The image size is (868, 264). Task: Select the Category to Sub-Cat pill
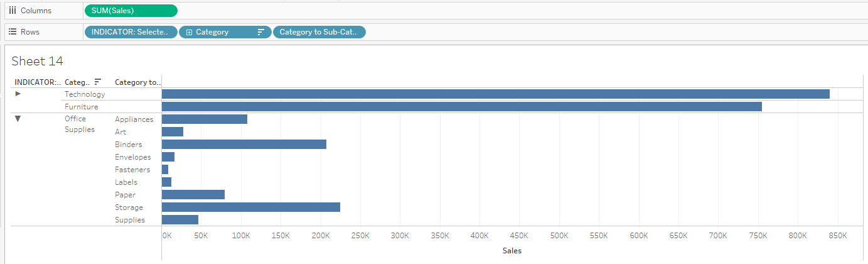coord(319,32)
